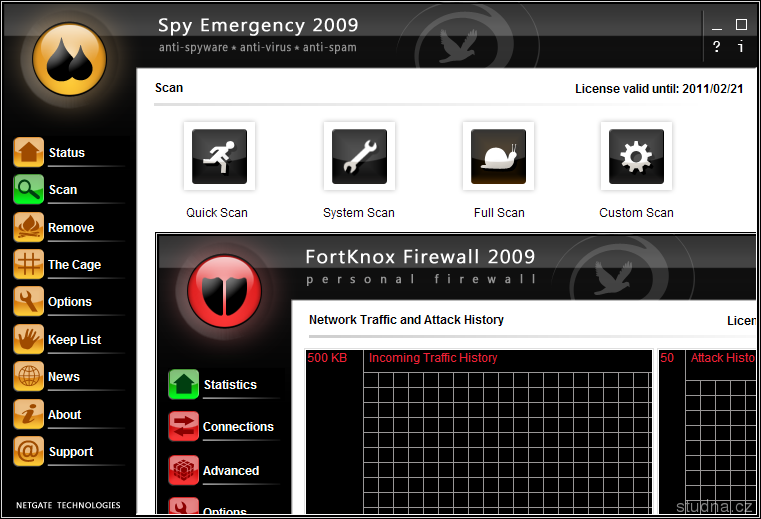Viewport: 761px width, 519px height.
Task: Open the Options label in Spy Emergency sidebar
Action: (x=70, y=301)
